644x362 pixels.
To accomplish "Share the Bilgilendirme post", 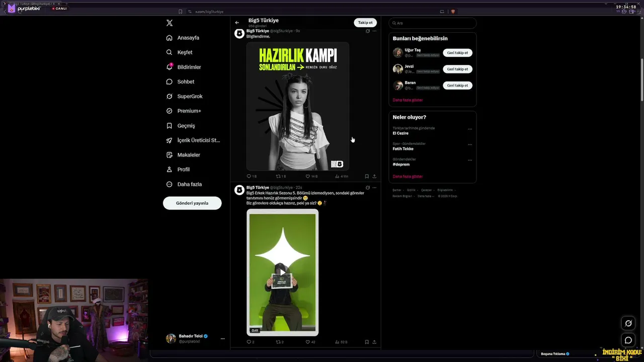I will pyautogui.click(x=374, y=176).
